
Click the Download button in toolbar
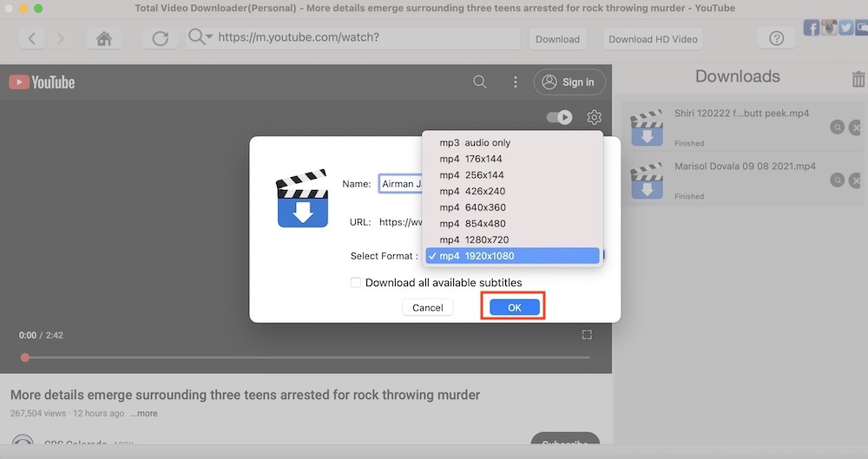pyautogui.click(x=557, y=39)
